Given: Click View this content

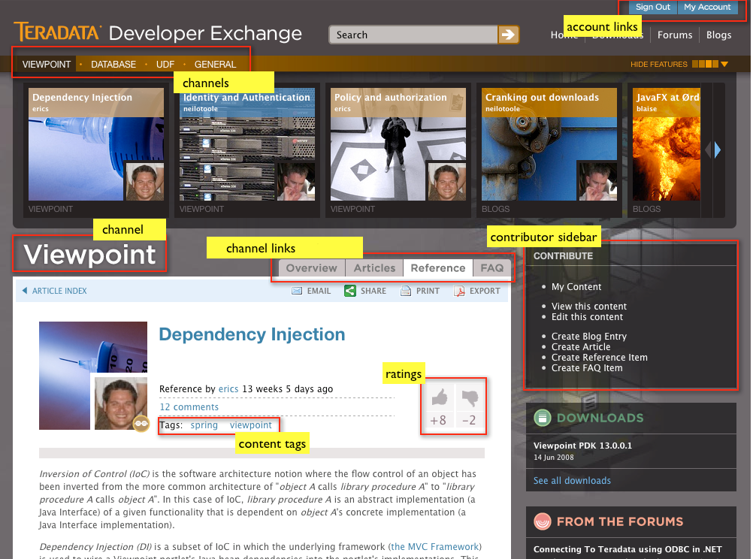Looking at the screenshot, I should (x=589, y=306).
